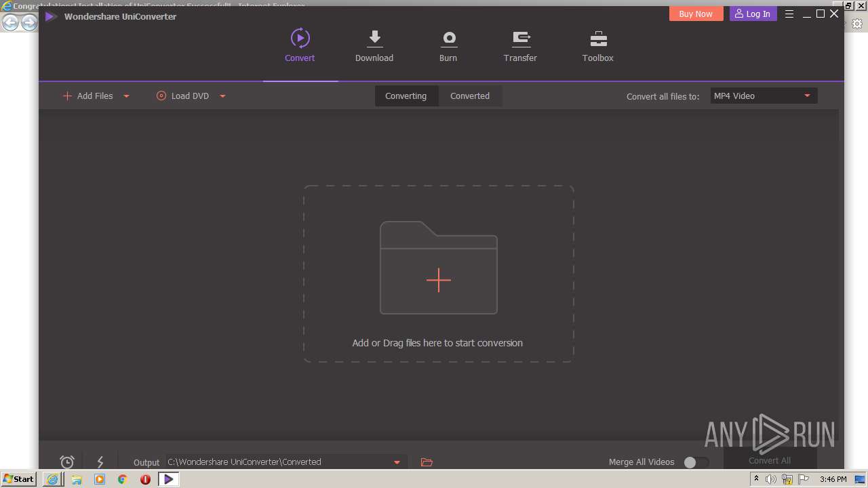Click the Convert All button

[x=770, y=460]
